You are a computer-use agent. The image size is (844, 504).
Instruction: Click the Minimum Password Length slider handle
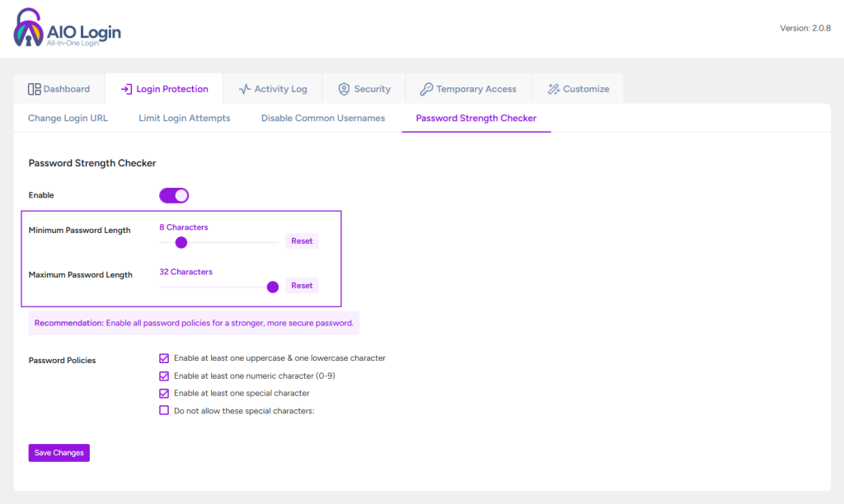click(x=181, y=242)
